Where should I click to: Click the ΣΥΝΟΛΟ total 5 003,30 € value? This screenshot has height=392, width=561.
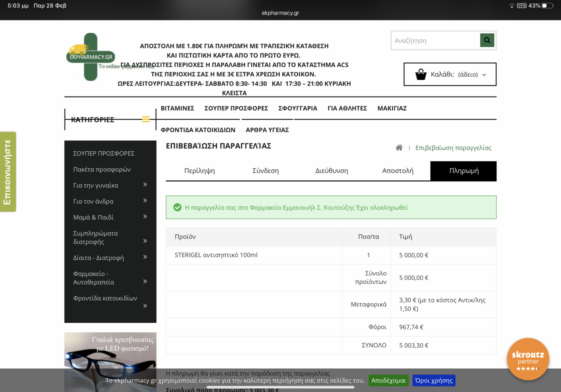tap(414, 345)
